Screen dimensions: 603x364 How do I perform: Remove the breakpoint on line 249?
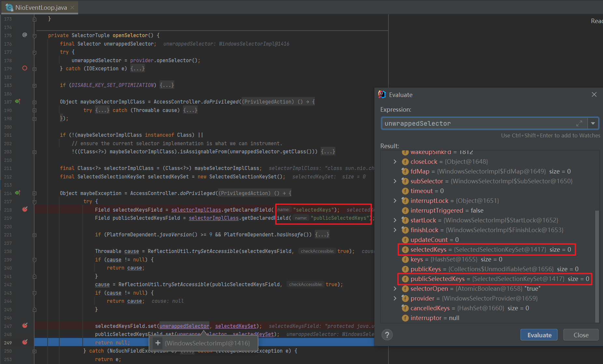pos(25,342)
